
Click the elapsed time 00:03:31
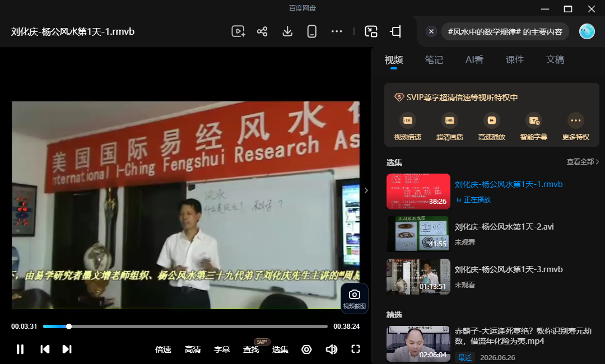[24, 326]
